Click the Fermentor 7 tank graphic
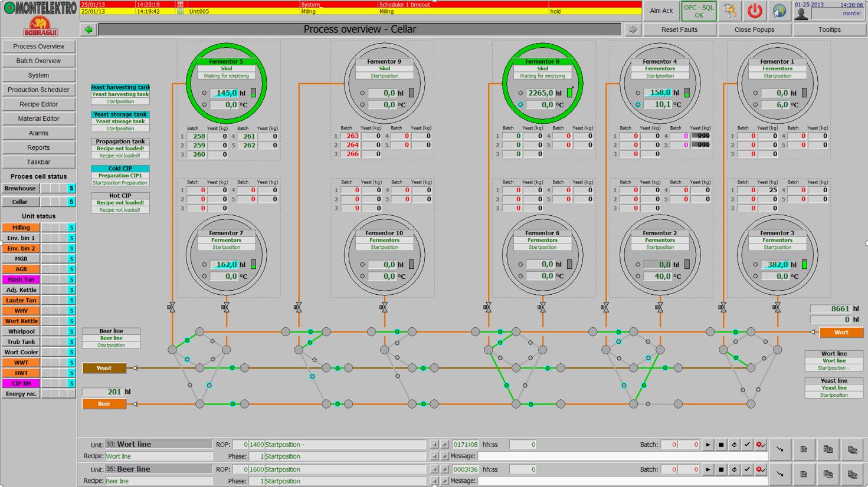 tap(227, 255)
